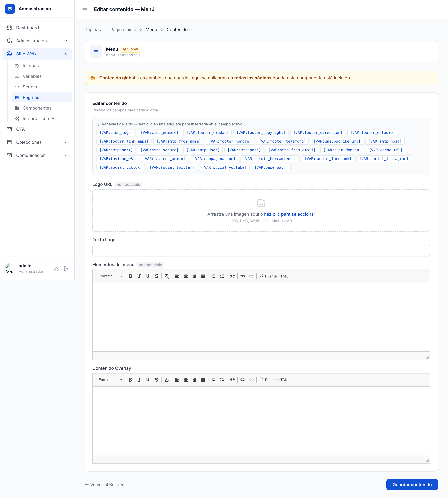Open Formato dropdown in Contenido Overlay editor
The width and height of the screenshot is (448, 498).
point(110,380)
